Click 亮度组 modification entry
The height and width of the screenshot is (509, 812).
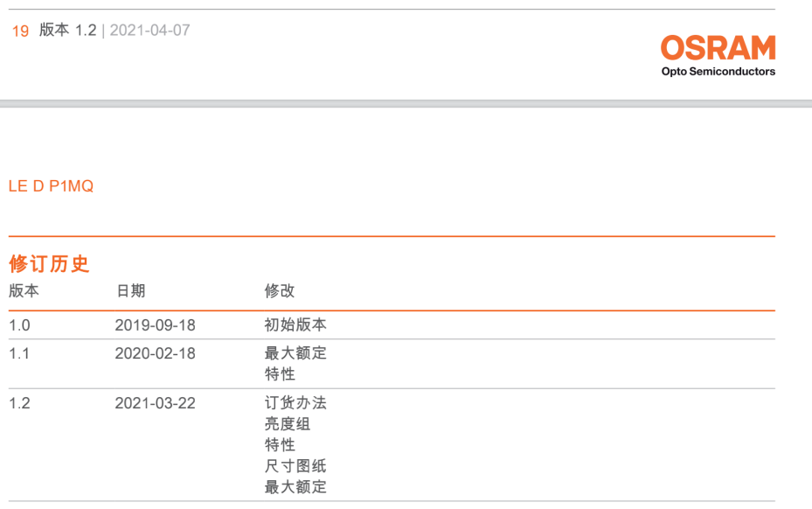pos(288,424)
